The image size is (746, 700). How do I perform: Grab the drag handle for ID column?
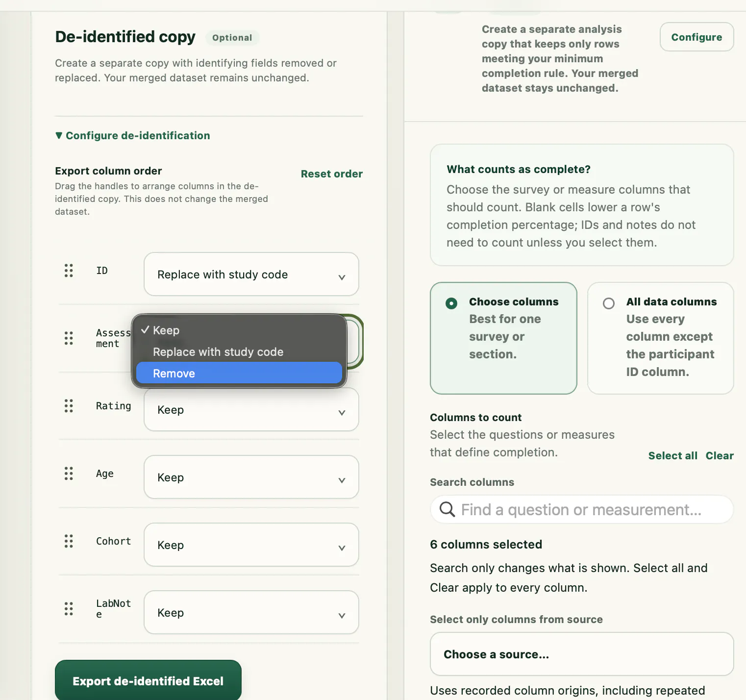pyautogui.click(x=69, y=271)
